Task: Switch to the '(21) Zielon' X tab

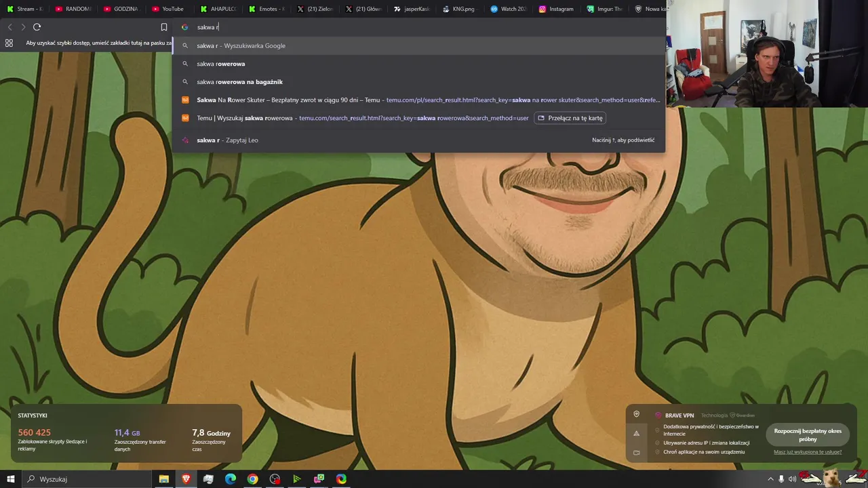Action: point(315,9)
